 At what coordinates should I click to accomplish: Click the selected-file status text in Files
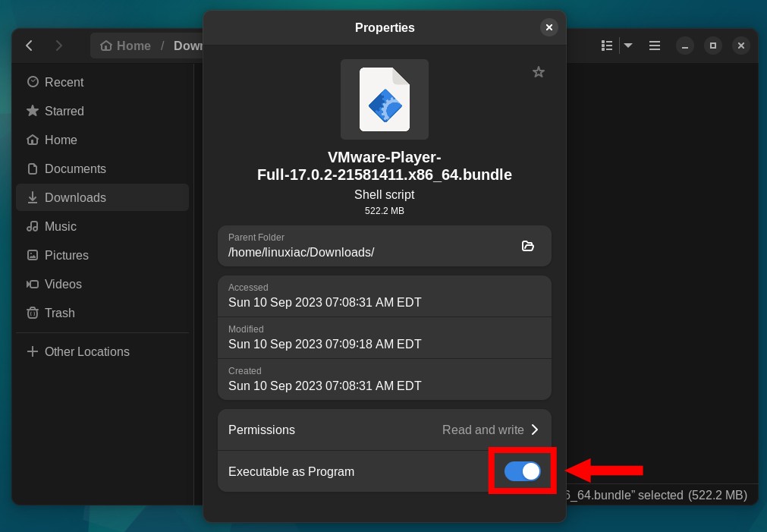click(x=656, y=495)
